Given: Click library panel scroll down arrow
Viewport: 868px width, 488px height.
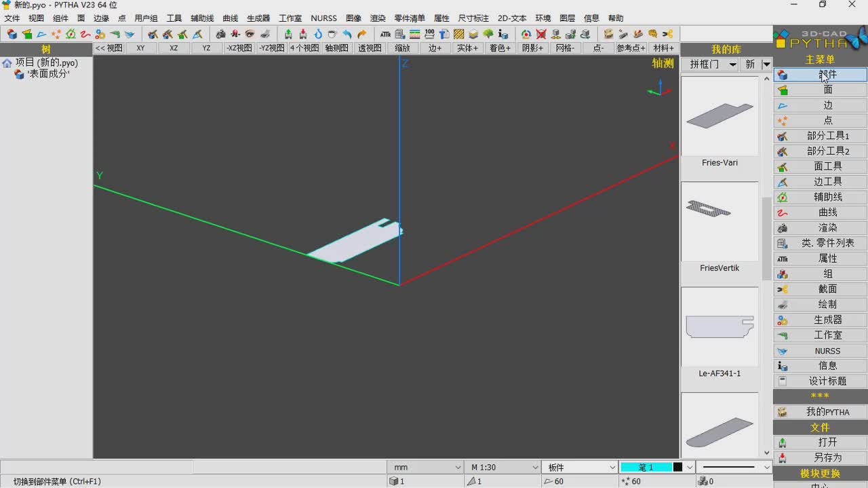Looking at the screenshot, I should tap(767, 453).
